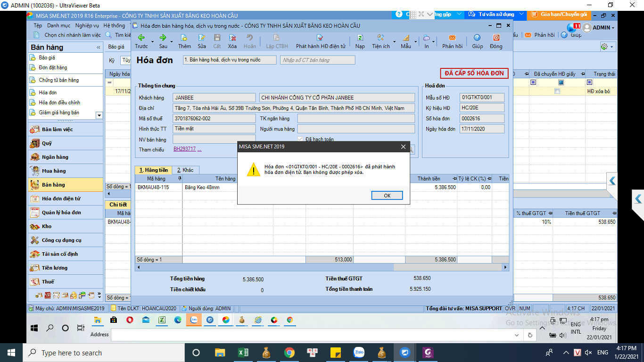
Task: Open the Nghiệp vụ menu
Action: (87, 25)
